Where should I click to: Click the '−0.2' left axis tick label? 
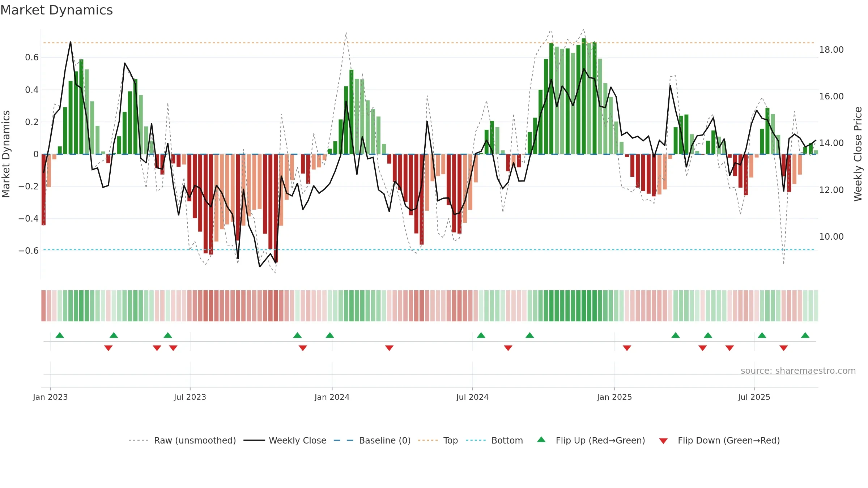click(29, 187)
